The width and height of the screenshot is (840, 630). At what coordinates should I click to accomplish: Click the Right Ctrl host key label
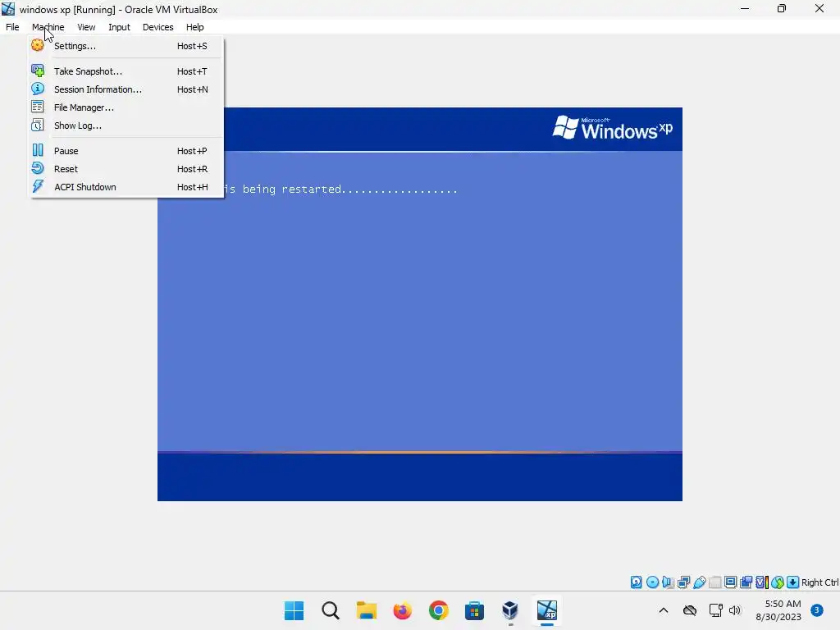[819, 582]
